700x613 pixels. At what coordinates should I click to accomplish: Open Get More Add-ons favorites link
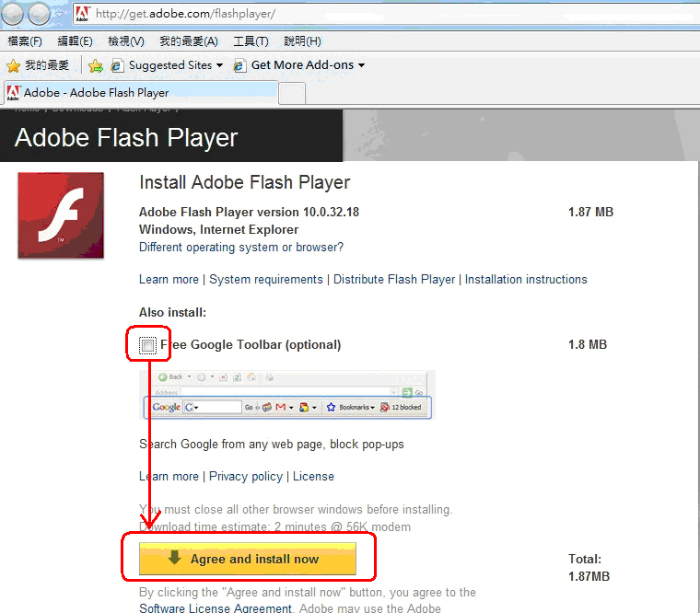(x=302, y=65)
